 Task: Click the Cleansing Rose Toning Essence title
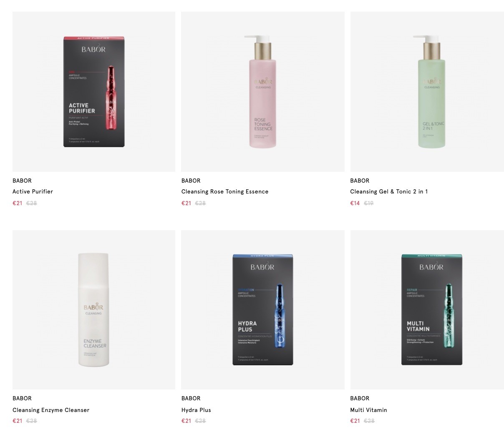[x=225, y=192]
